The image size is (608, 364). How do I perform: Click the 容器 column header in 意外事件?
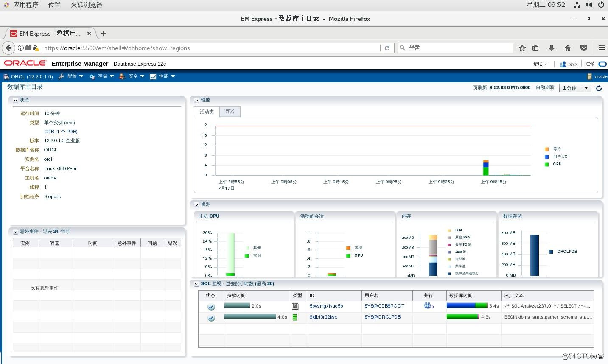(x=56, y=243)
